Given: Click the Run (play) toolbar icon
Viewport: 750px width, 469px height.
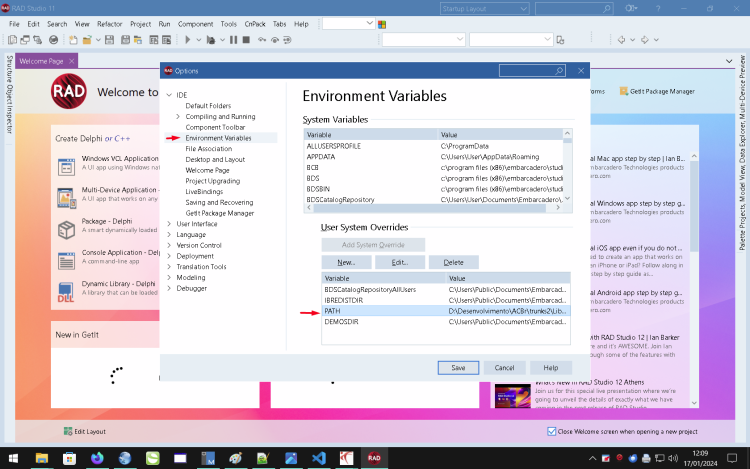Looking at the screenshot, I should pos(188,40).
